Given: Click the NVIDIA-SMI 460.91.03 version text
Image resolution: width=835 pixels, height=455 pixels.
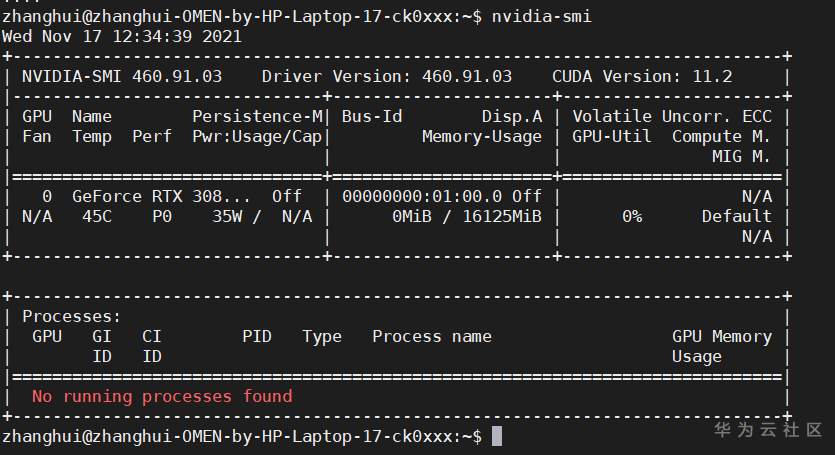Looking at the screenshot, I should [x=122, y=76].
